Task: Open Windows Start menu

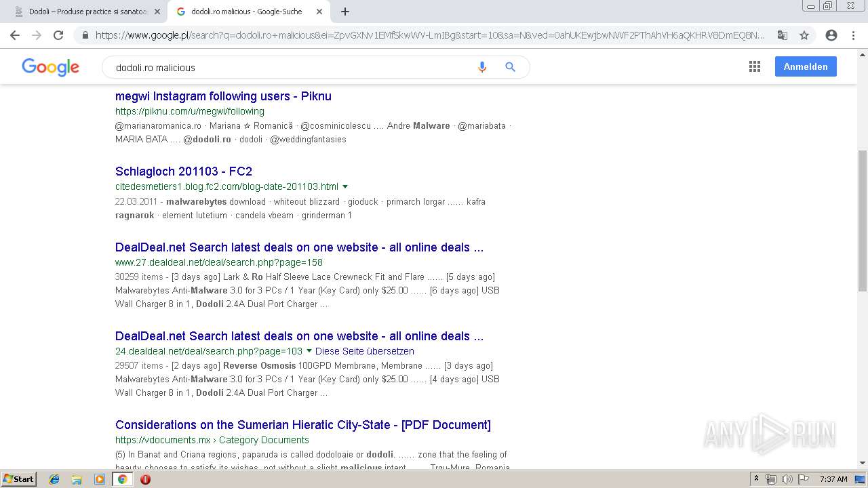Action: click(x=18, y=479)
